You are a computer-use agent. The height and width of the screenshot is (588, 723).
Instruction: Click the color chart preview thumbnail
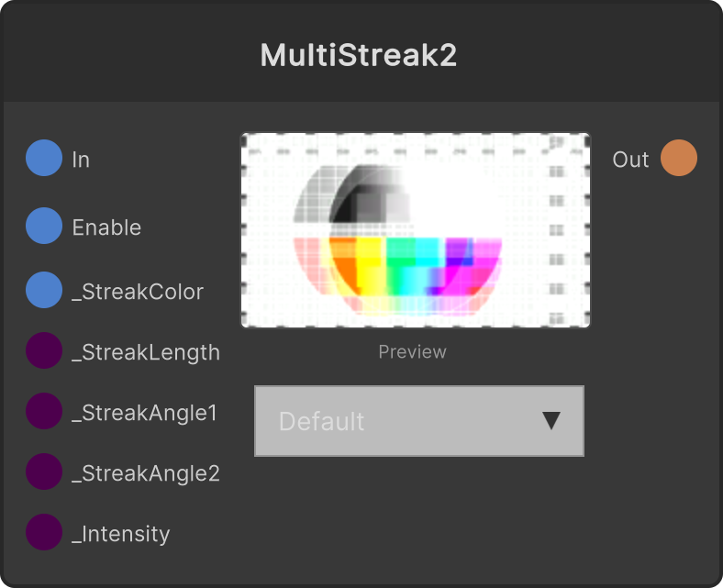coord(416,230)
